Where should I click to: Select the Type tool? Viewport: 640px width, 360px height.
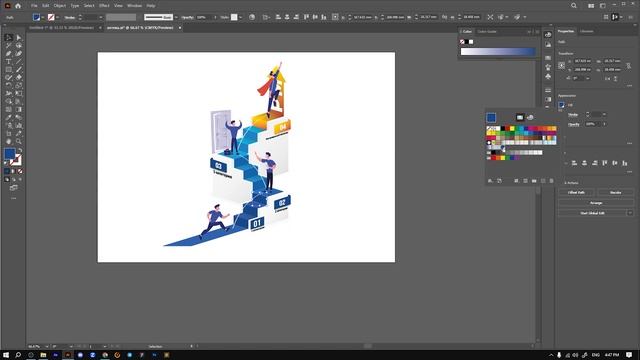tap(9, 62)
